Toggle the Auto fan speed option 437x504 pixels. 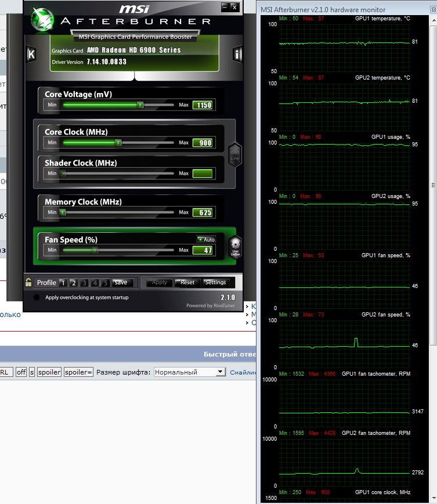(x=206, y=239)
